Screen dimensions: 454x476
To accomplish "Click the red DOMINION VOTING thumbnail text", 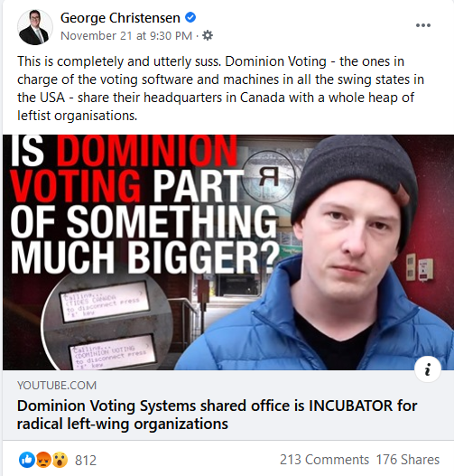I will click(124, 169).
